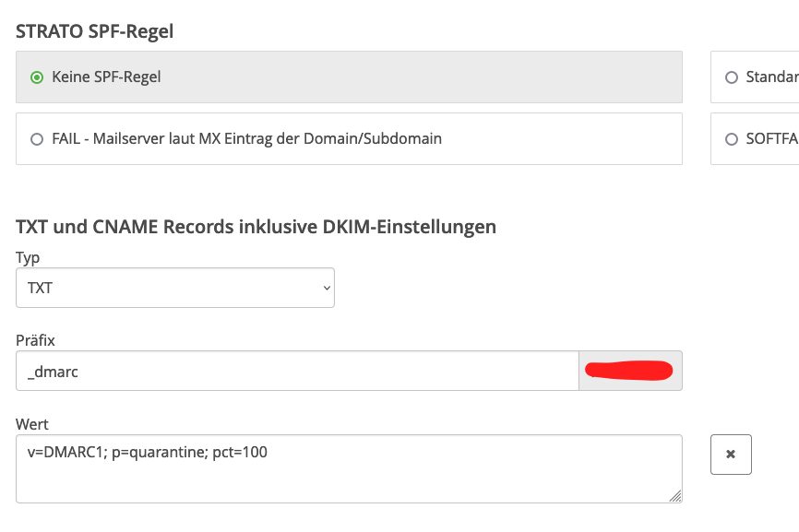
Task: Click empty space inside the FAIL option card
Action: [x=561, y=138]
